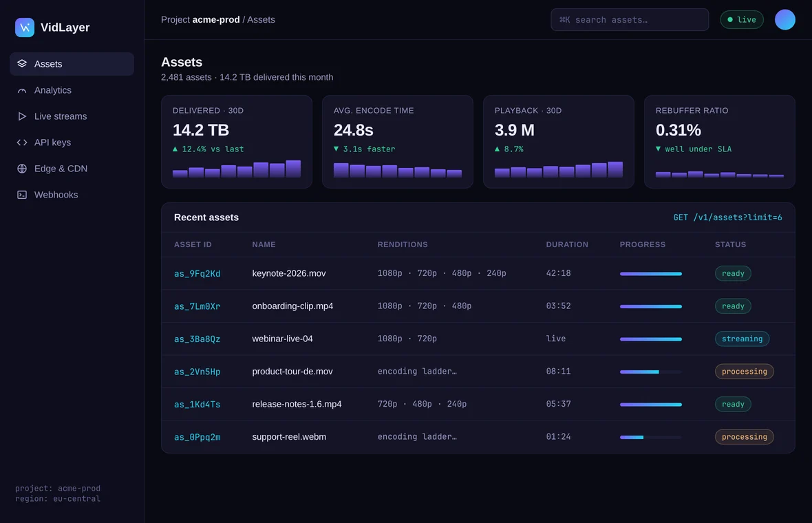Click the GET /v1/assets?limit=6 link

(x=727, y=217)
